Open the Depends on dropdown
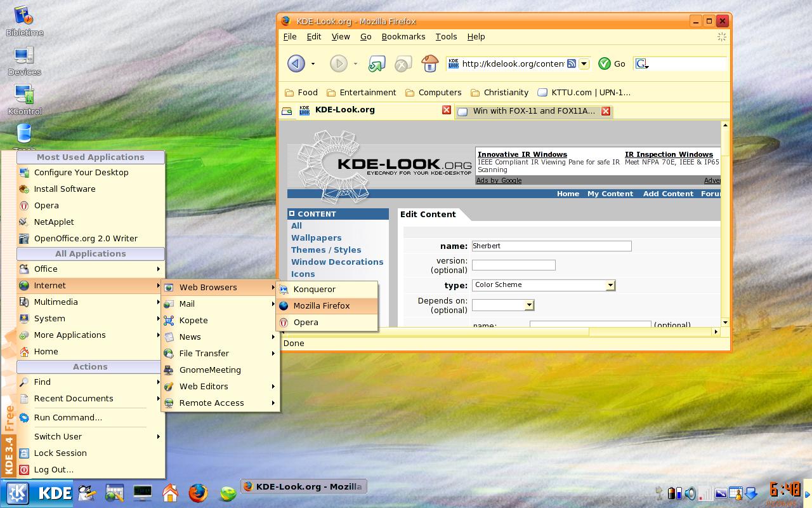812x508 pixels. [503, 305]
